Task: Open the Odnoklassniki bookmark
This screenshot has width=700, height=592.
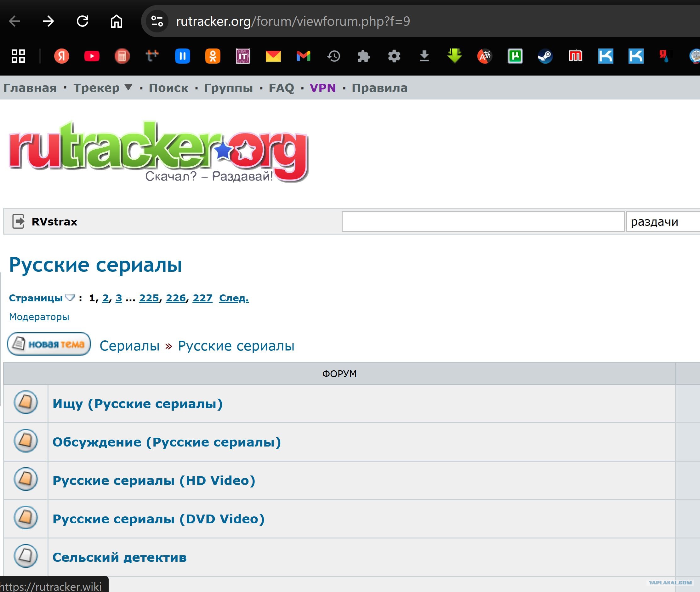Action: click(x=213, y=56)
